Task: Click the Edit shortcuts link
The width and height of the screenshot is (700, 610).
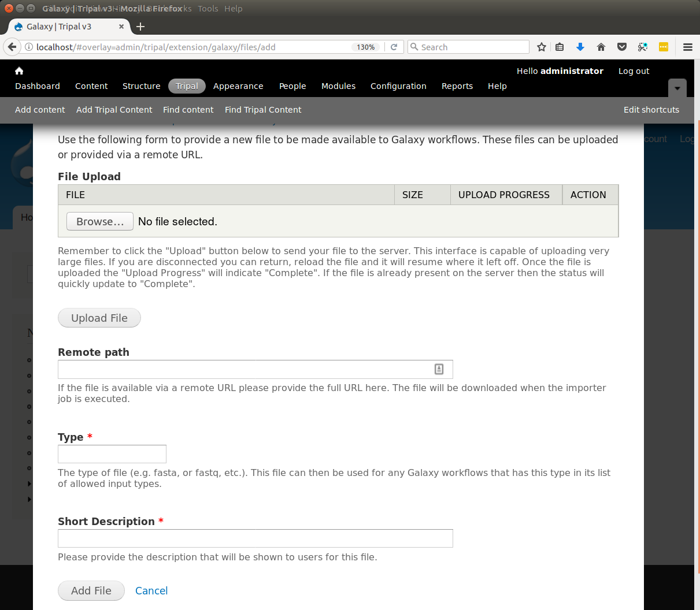Action: point(651,110)
